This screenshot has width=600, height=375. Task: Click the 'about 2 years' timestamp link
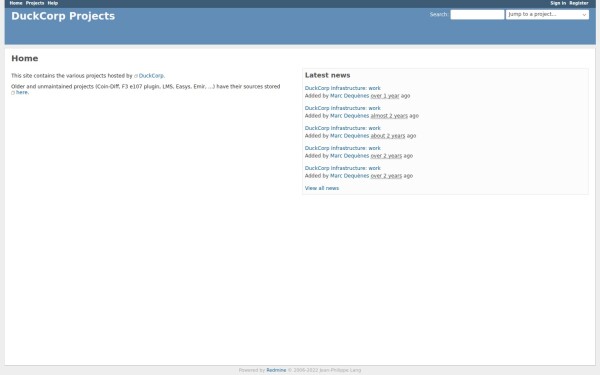click(388, 136)
